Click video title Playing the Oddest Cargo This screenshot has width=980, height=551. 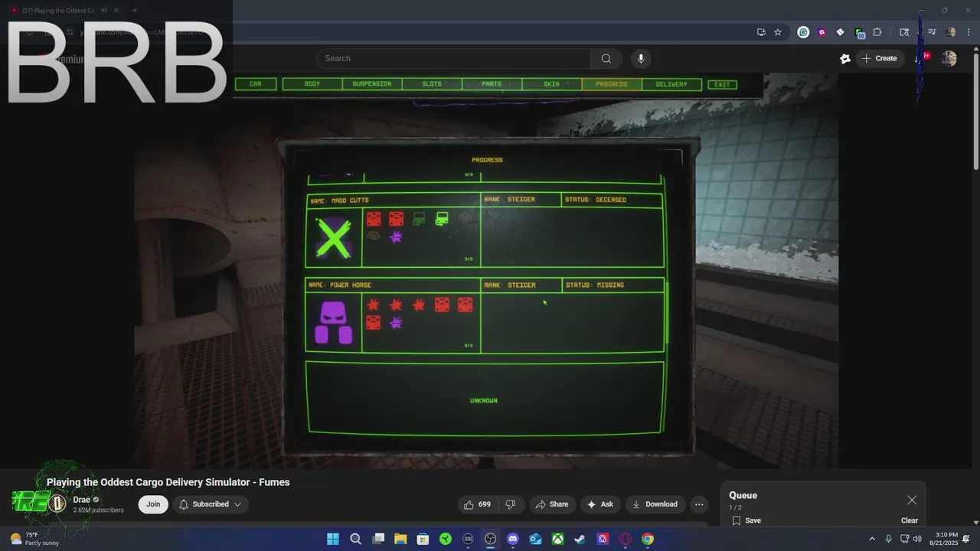pos(168,482)
